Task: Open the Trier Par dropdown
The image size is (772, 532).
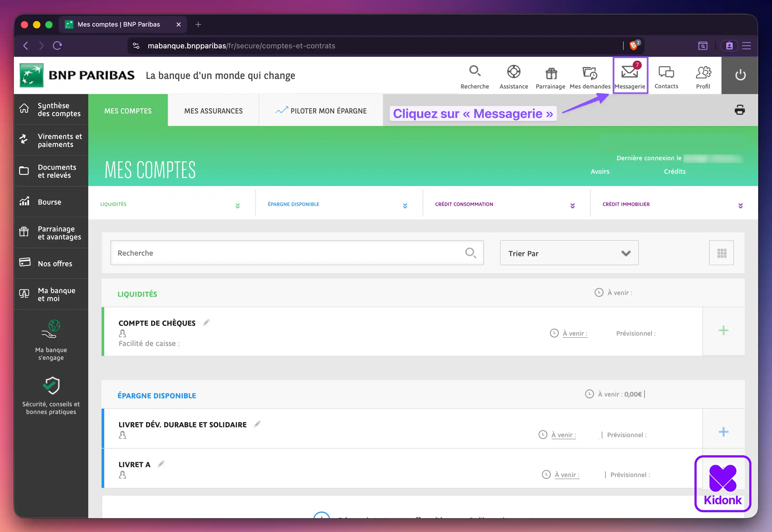Action: point(569,253)
